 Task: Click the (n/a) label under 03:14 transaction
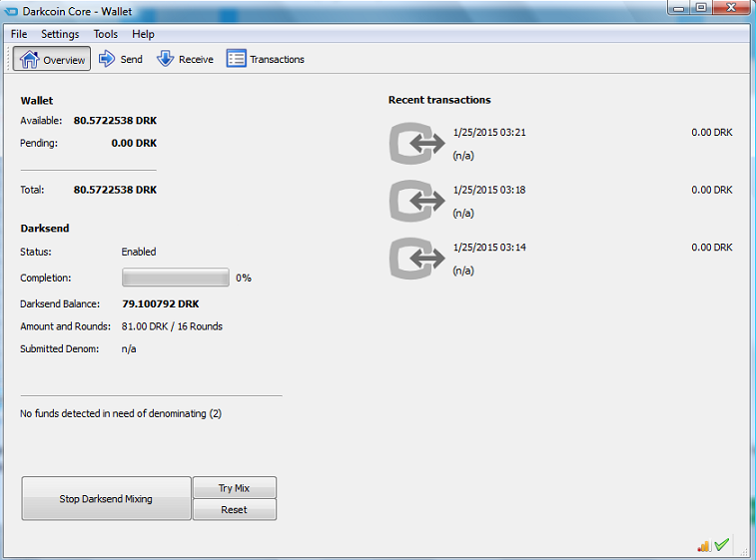point(463,271)
